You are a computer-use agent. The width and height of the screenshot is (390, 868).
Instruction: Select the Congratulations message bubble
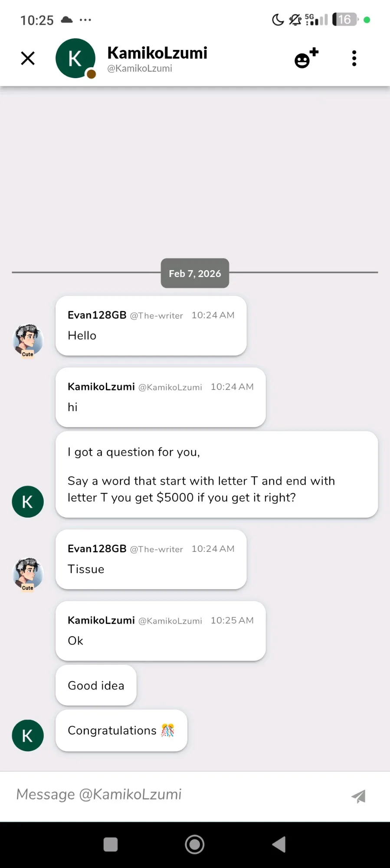(121, 730)
